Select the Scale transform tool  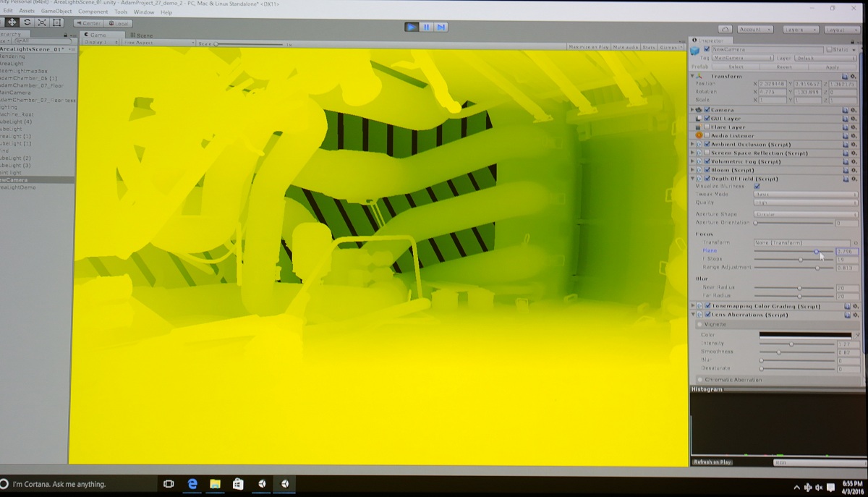[42, 22]
